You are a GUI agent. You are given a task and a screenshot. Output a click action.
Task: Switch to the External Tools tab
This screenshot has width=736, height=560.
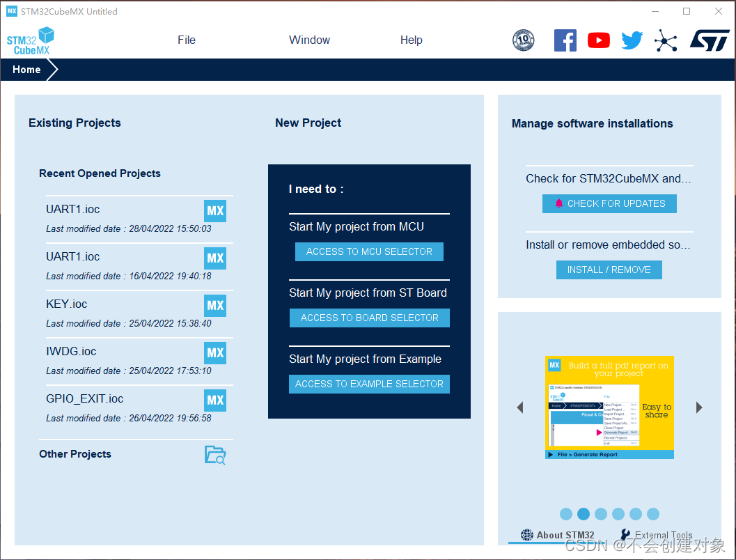[x=656, y=535]
